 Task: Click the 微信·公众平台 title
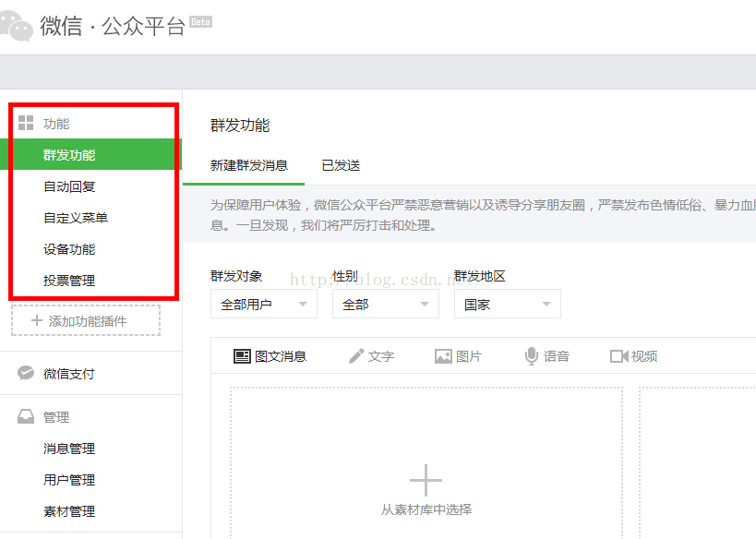click(113, 26)
